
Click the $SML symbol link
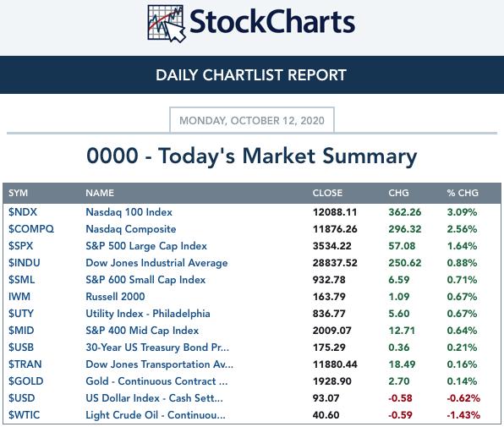(21, 280)
